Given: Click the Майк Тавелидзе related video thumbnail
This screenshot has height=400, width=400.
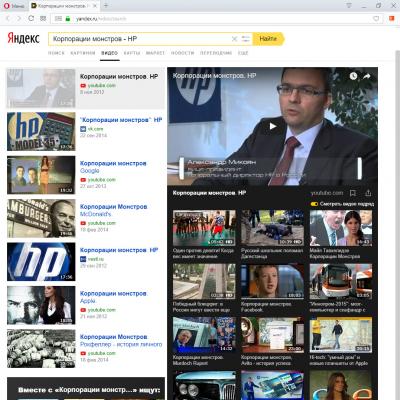Looking at the screenshot, I should 341,228.
